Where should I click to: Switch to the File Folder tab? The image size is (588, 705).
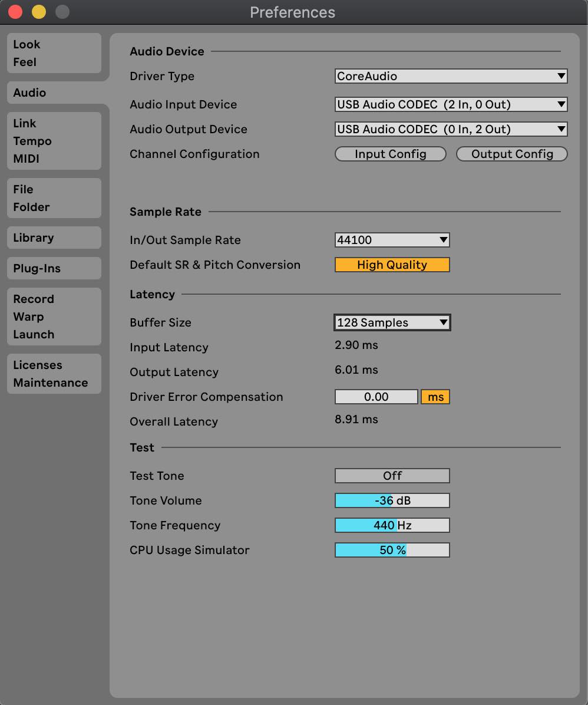[54, 198]
